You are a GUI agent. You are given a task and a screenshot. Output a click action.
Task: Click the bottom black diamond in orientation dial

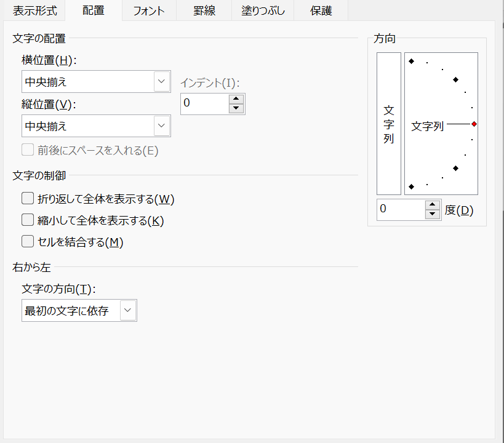411,186
